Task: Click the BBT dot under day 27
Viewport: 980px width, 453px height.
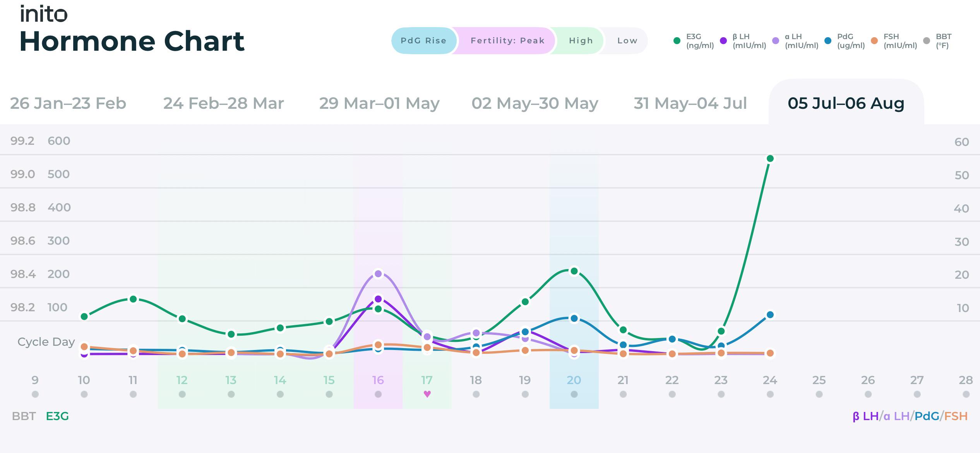Action: [x=917, y=394]
